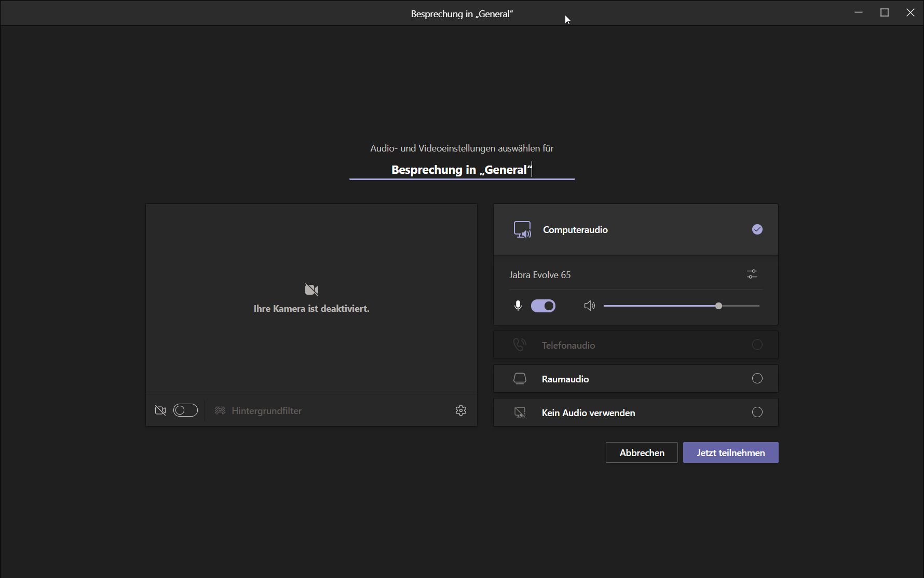Click the meeting name input field
This screenshot has width=924, height=578.
click(461, 170)
